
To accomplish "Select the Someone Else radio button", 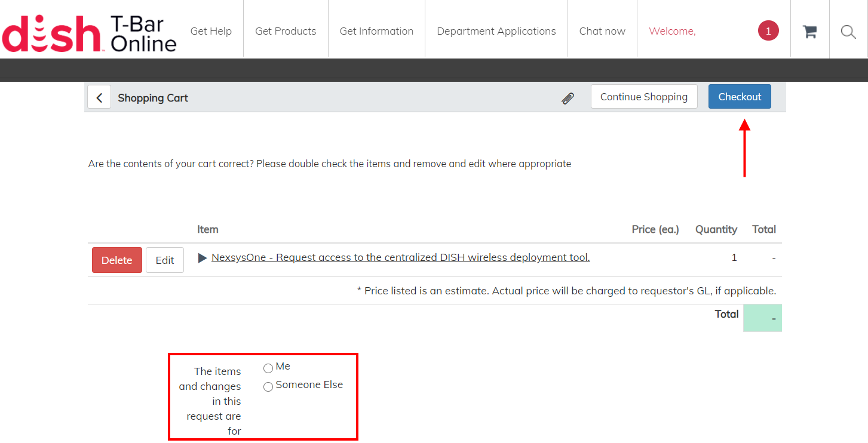I will coord(268,387).
